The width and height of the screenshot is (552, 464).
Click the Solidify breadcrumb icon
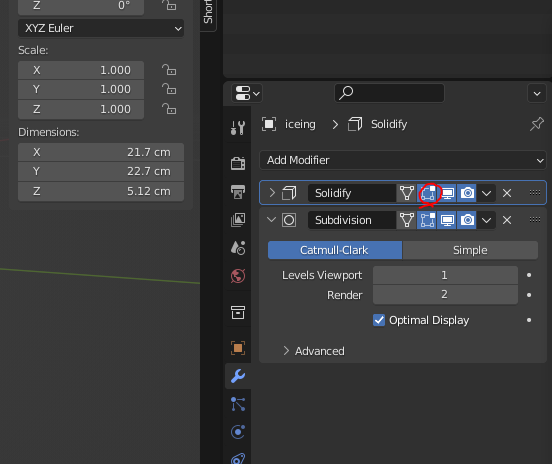pyautogui.click(x=355, y=124)
